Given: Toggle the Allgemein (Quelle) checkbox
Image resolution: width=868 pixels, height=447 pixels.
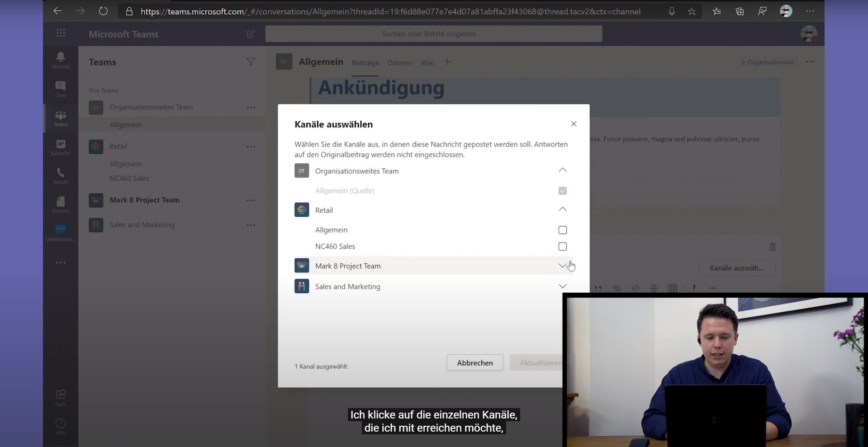Looking at the screenshot, I should point(562,190).
